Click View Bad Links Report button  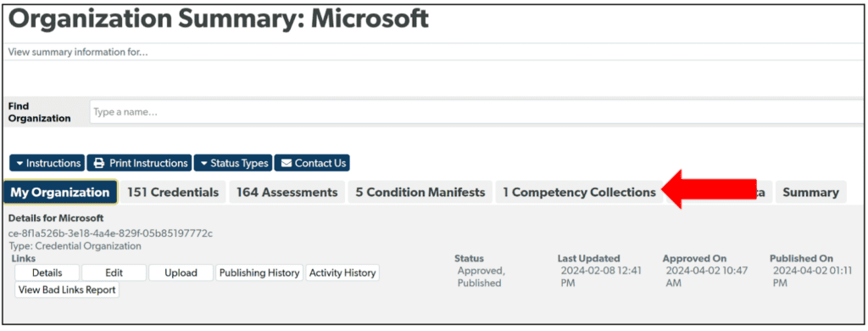tap(67, 289)
